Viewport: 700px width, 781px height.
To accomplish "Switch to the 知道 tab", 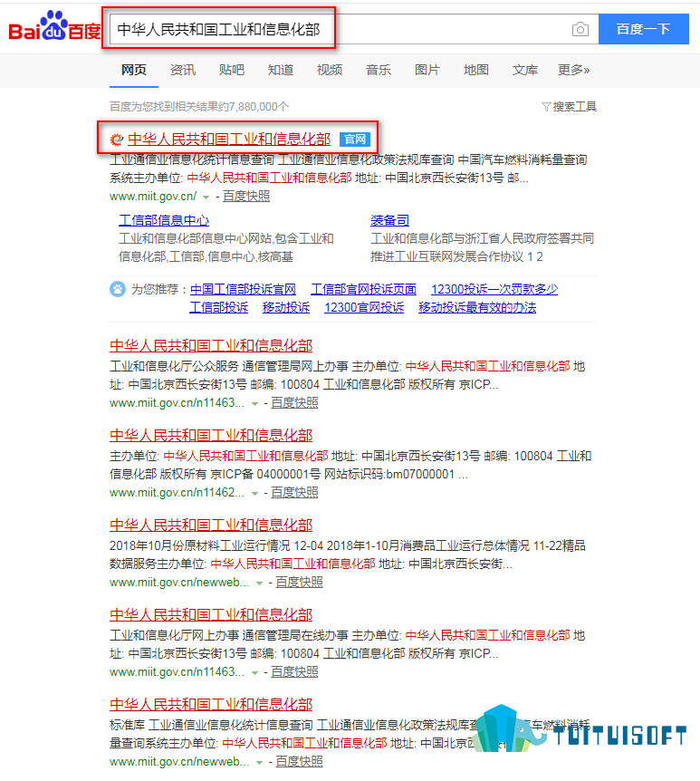I will click(281, 70).
